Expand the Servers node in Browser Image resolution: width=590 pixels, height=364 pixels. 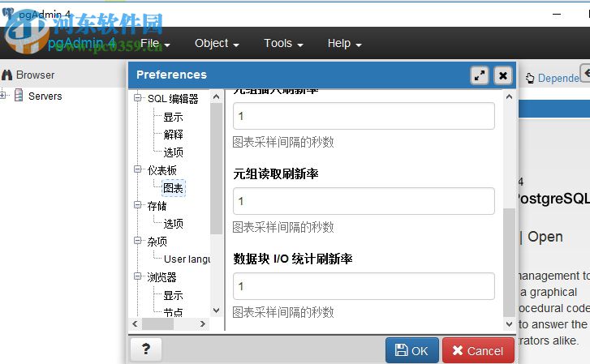pyautogui.click(x=3, y=96)
